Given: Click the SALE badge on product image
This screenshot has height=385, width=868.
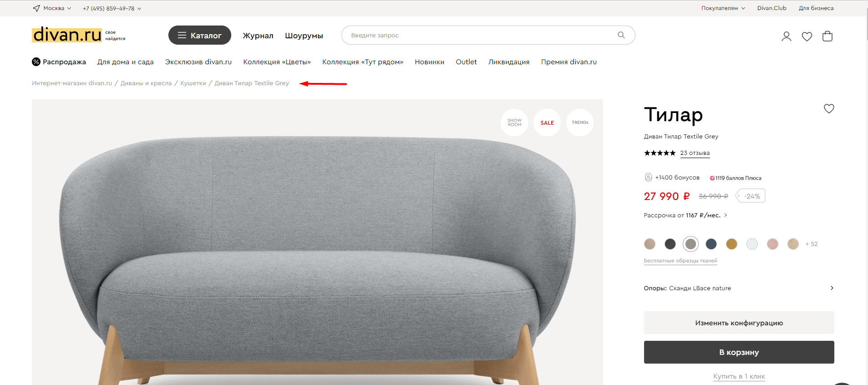Looking at the screenshot, I should pos(547,123).
